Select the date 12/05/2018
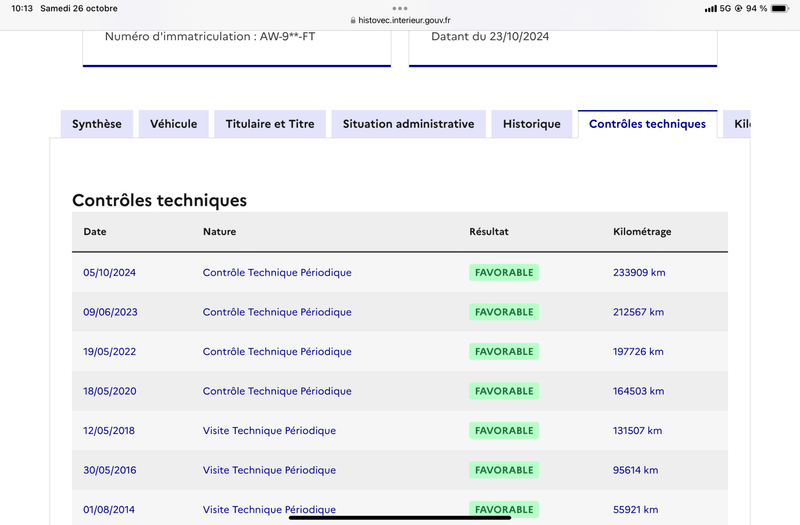Screen dimensions: 800x525 109,431
